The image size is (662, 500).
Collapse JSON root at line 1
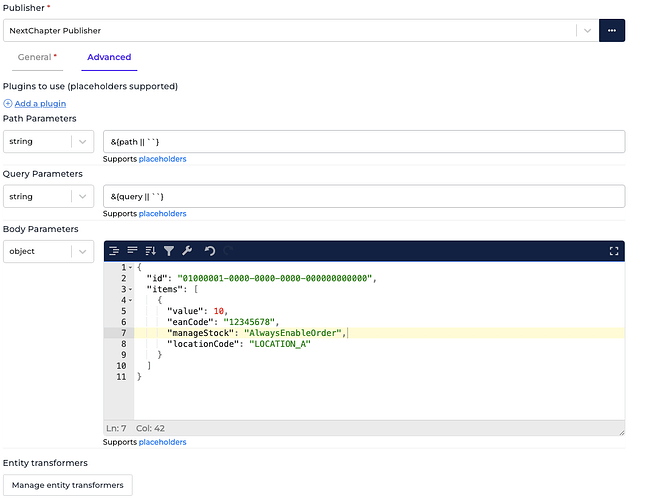coord(130,267)
